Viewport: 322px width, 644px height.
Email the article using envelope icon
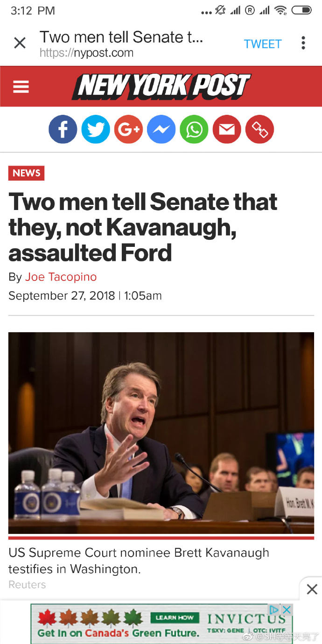(x=227, y=129)
